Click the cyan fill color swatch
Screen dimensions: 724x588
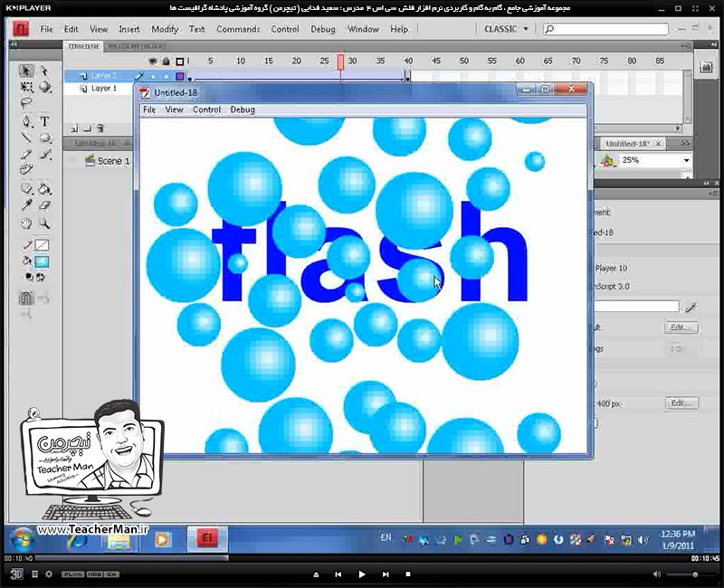pos(42,261)
